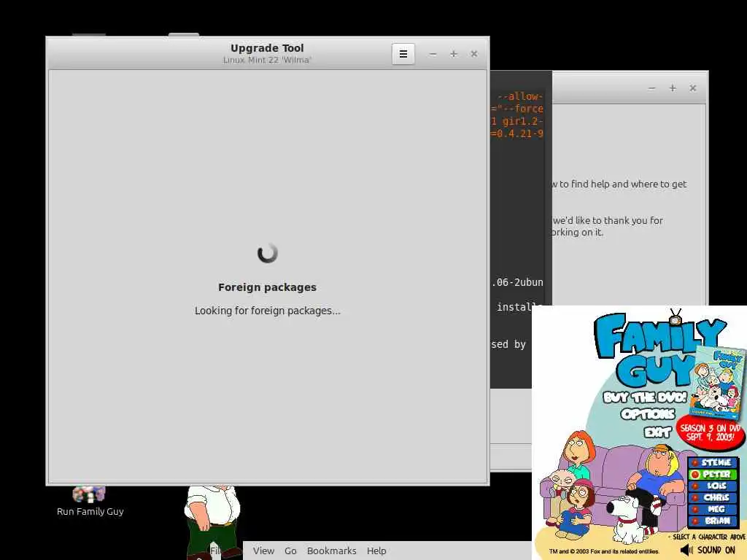747x560 pixels.
Task: Select the Brian character button
Action: 713,521
